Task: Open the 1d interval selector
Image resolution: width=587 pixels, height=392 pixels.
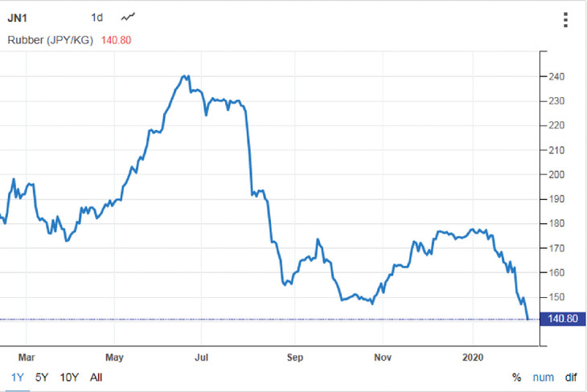Action: pyautogui.click(x=96, y=17)
